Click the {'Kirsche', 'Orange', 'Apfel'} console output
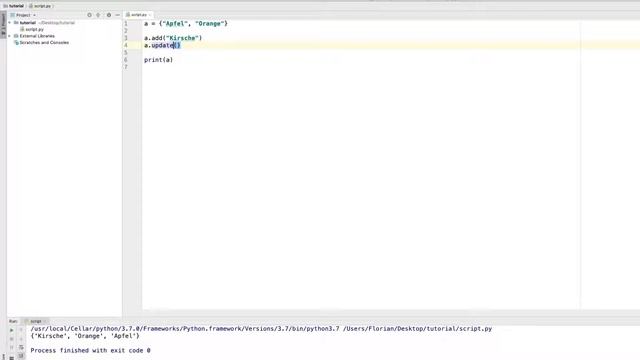The width and height of the screenshot is (640, 360). tap(85, 336)
